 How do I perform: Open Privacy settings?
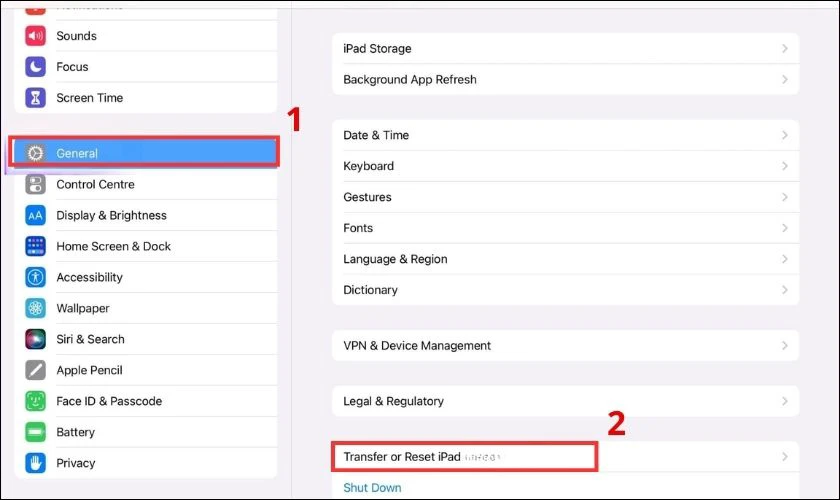(x=146, y=464)
